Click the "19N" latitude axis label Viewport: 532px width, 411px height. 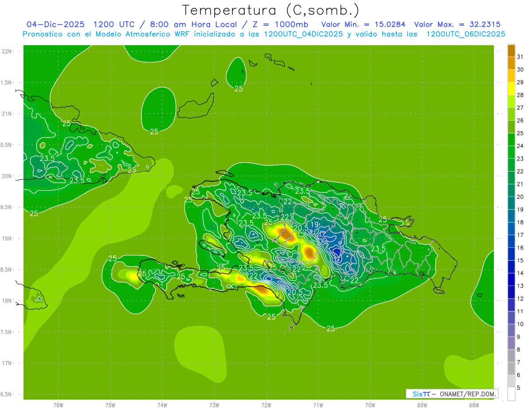[7, 239]
